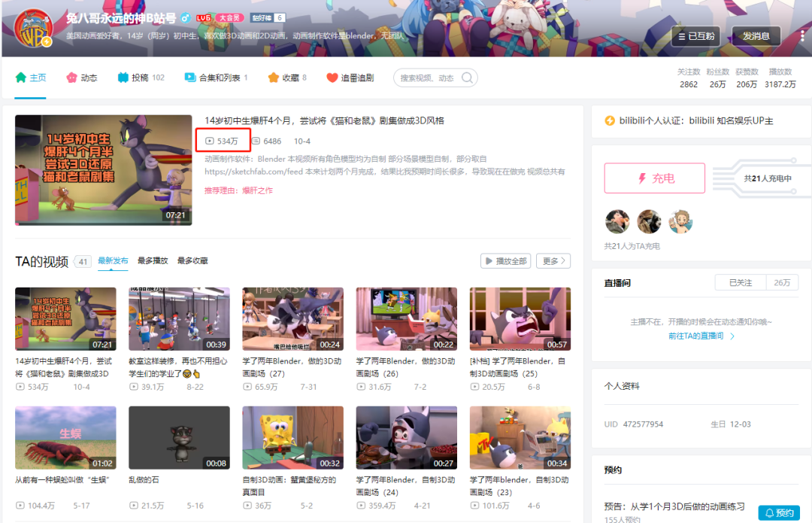Click the 充电 charge button
Image resolution: width=812 pixels, height=523 pixels.
tap(655, 178)
